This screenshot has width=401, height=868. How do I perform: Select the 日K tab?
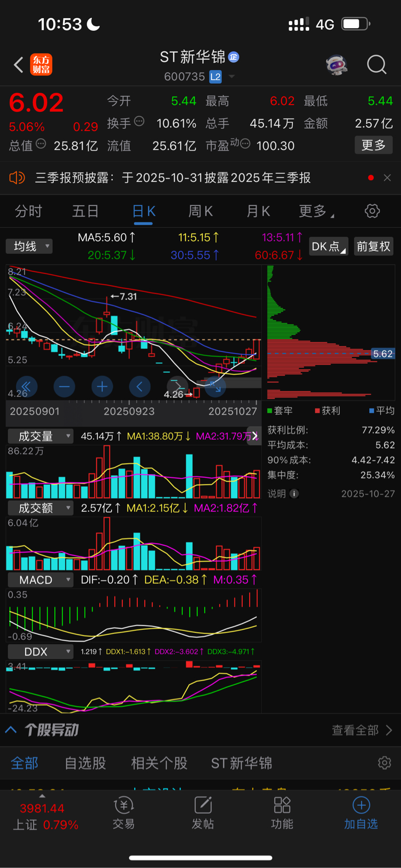point(144,211)
